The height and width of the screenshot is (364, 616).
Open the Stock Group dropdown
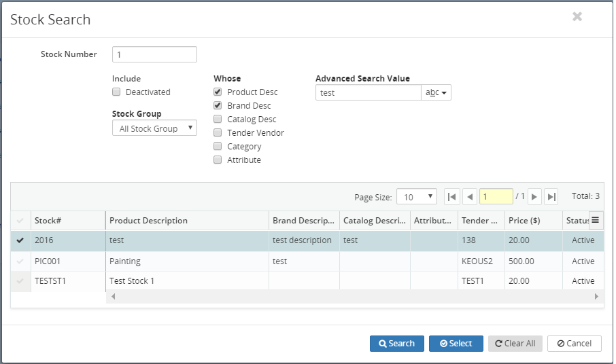pyautogui.click(x=154, y=128)
